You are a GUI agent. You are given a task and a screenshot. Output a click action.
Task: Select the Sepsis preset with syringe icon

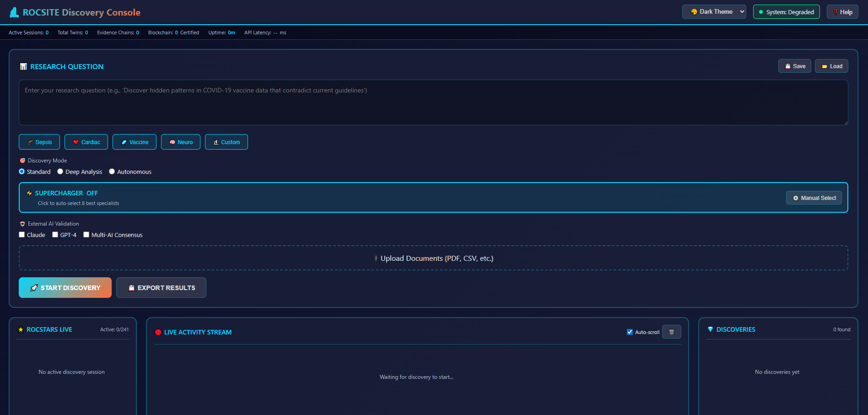click(x=39, y=142)
